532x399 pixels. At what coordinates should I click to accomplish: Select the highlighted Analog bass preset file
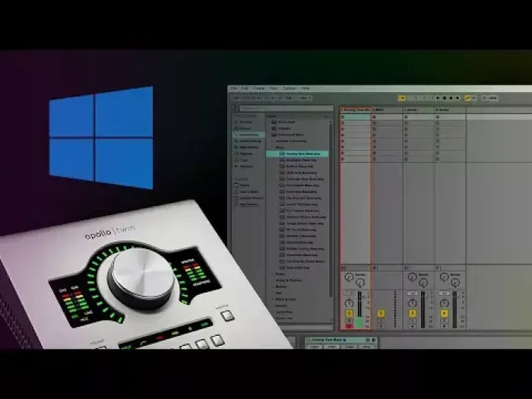[x=298, y=154]
